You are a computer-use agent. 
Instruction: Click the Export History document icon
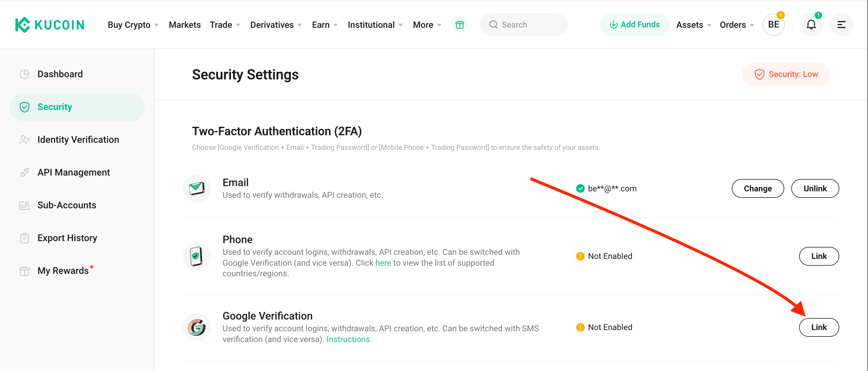coord(24,238)
